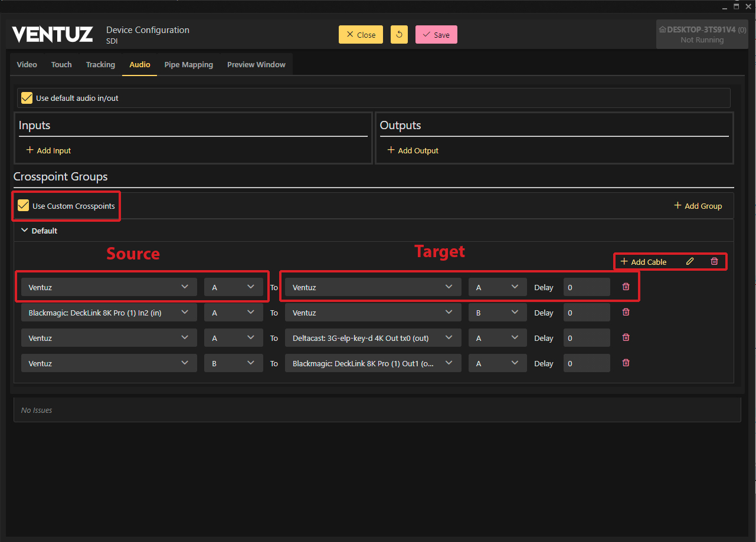
Task: Open the Tracking tab
Action: [x=100, y=65]
